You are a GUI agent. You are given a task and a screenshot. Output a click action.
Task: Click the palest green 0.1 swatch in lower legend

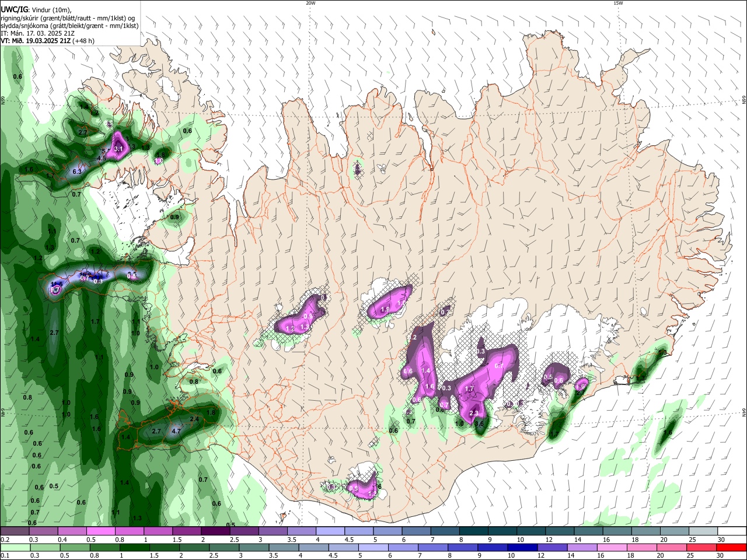(x=15, y=547)
